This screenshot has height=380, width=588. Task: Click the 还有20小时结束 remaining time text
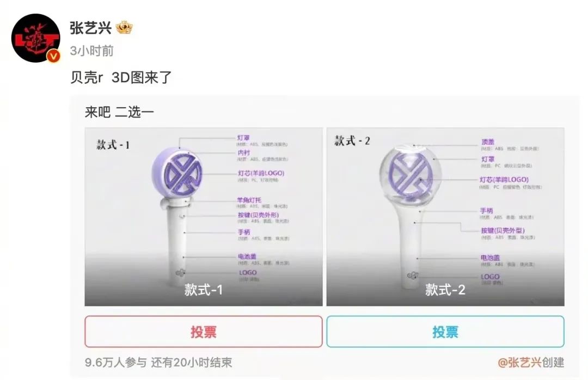click(x=192, y=363)
